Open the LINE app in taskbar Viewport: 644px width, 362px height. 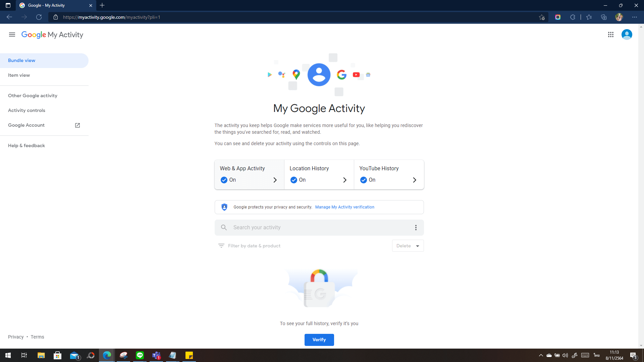140,355
